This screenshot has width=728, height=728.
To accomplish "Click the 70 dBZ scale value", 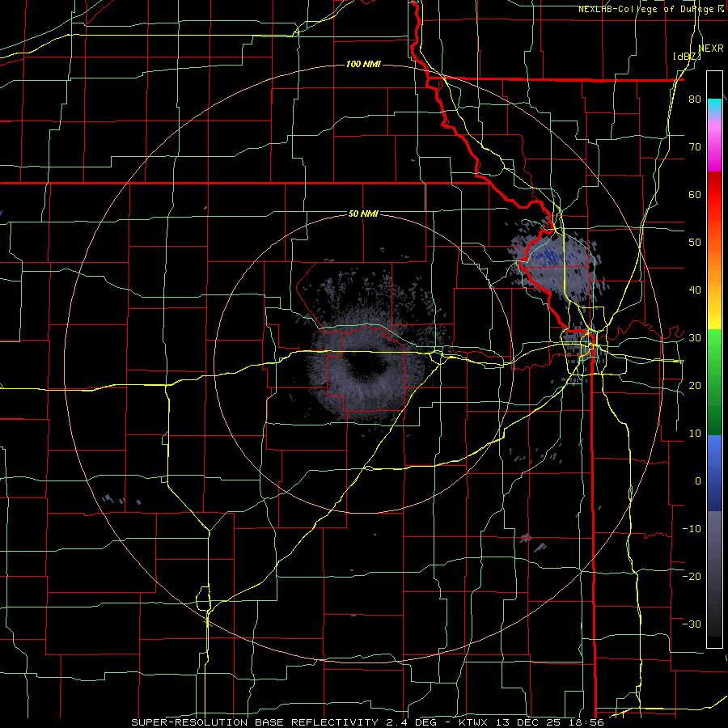I will 695,147.
